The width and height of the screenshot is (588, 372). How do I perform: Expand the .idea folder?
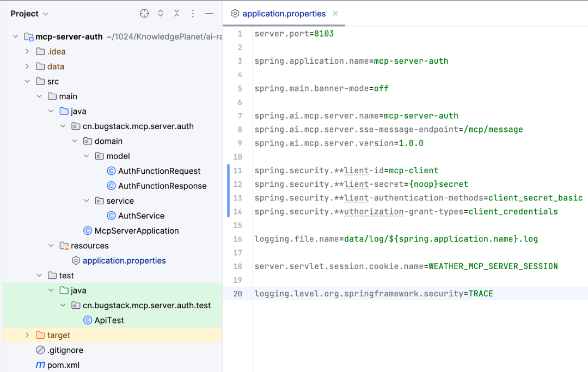(x=27, y=52)
